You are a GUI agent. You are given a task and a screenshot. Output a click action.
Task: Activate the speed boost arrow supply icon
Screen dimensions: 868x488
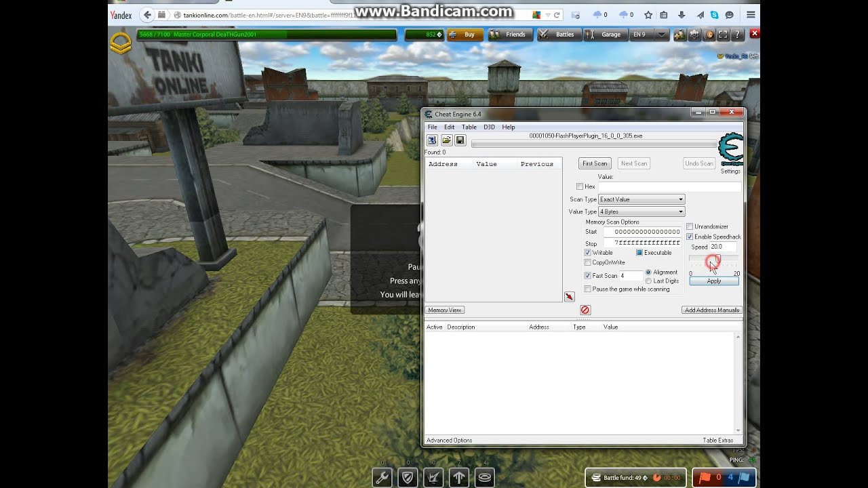pyautogui.click(x=459, y=477)
